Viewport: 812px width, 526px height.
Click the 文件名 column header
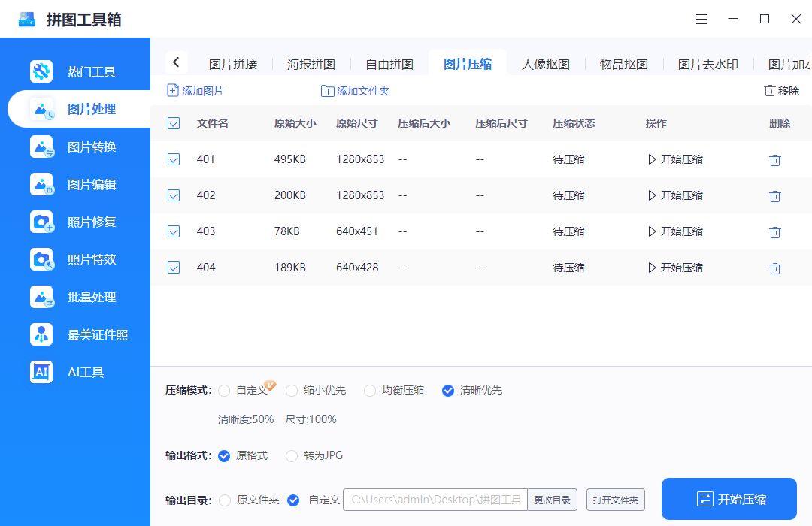[212, 123]
